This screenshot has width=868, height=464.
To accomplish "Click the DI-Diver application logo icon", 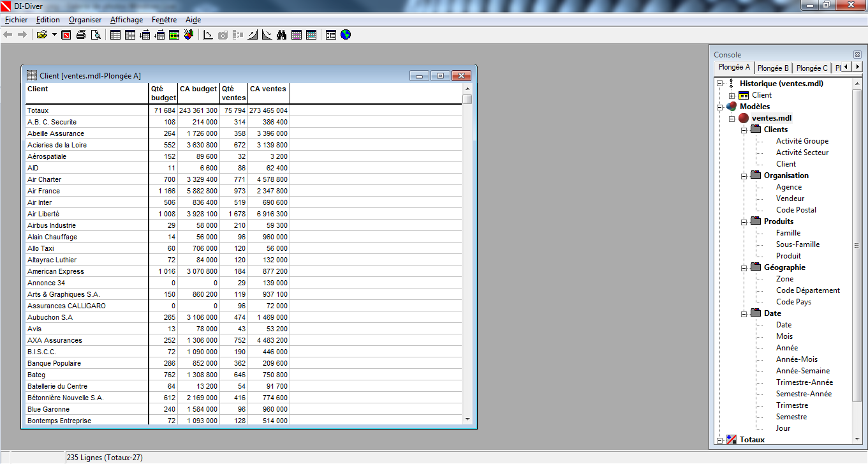I will point(6,5).
